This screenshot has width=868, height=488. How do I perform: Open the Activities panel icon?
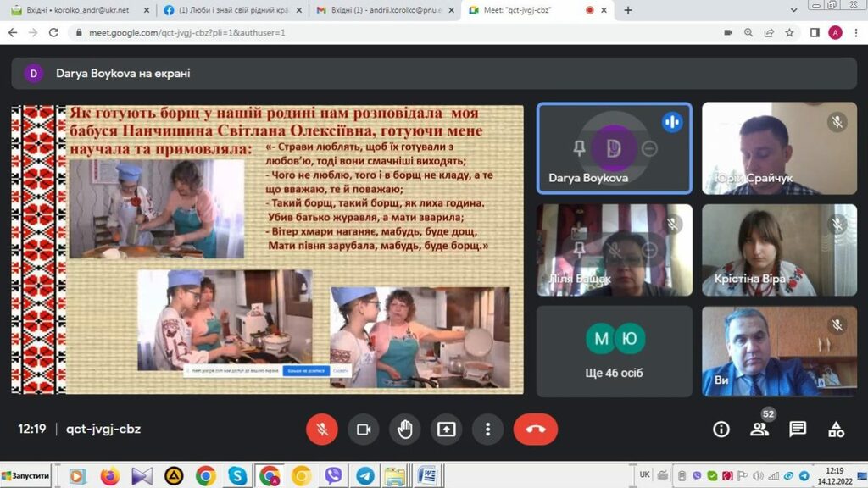[836, 430]
